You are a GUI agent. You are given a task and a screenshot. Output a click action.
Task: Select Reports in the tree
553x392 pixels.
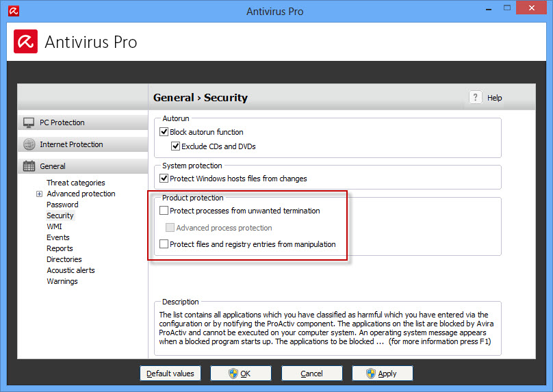coord(60,248)
